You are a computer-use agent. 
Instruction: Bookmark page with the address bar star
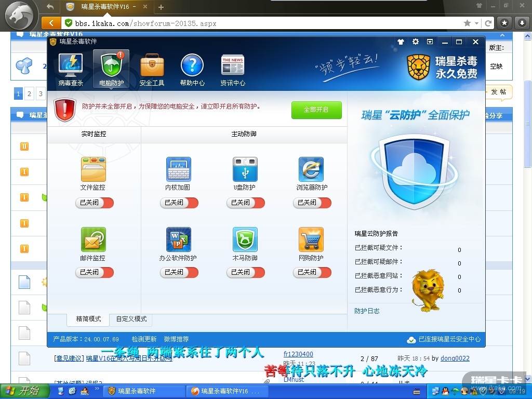(x=467, y=23)
